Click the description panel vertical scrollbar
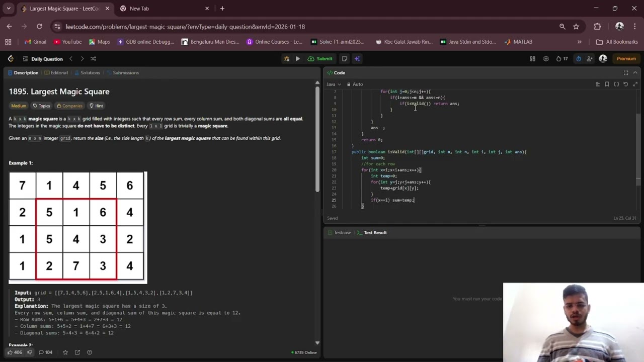Viewport: 644px width, 362px height. (317, 140)
